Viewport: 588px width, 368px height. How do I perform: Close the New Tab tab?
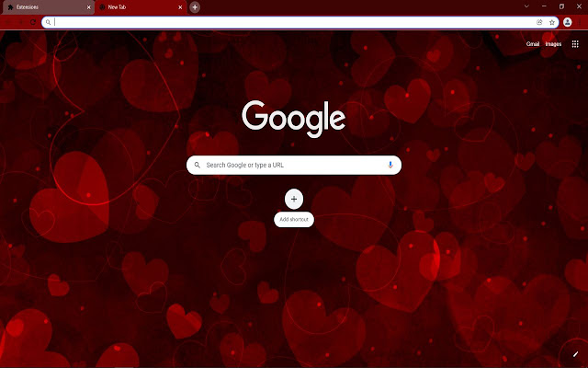click(180, 7)
